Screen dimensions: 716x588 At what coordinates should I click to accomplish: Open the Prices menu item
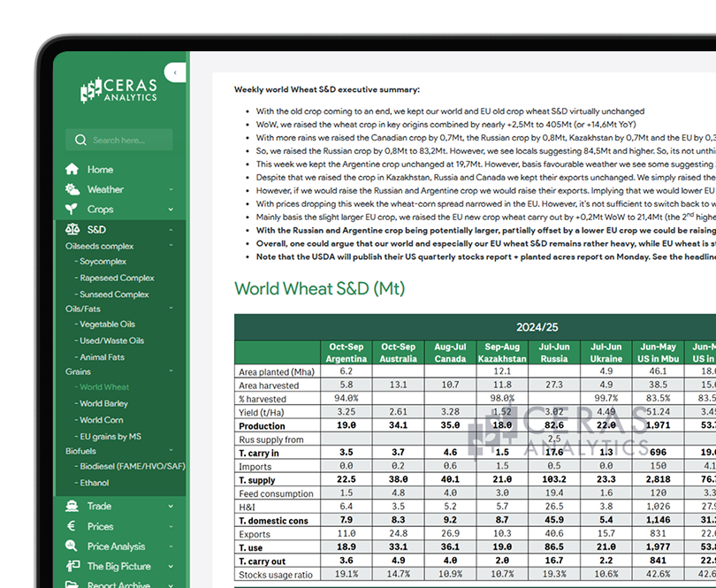101,526
